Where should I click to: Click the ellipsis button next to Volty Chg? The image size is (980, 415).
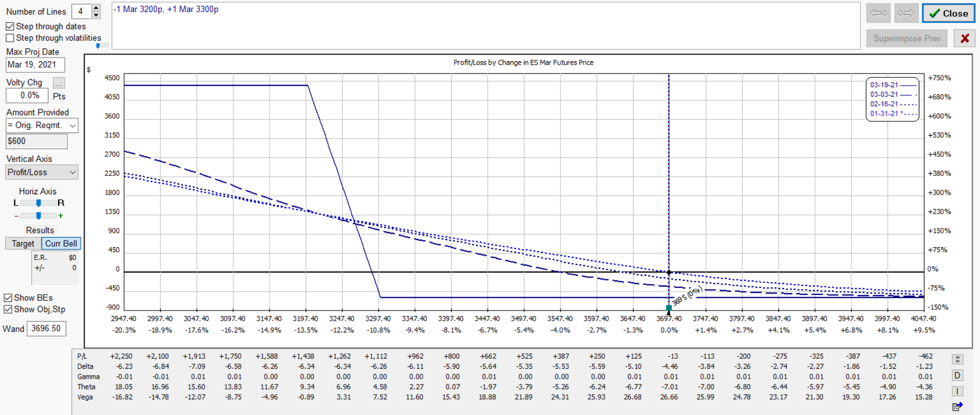[59, 83]
